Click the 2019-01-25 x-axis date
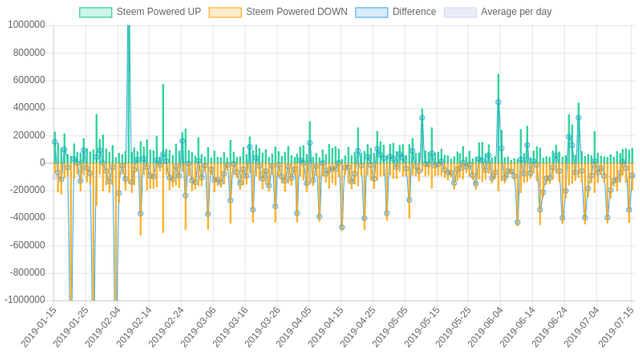This screenshot has width=640, height=361. click(x=71, y=327)
